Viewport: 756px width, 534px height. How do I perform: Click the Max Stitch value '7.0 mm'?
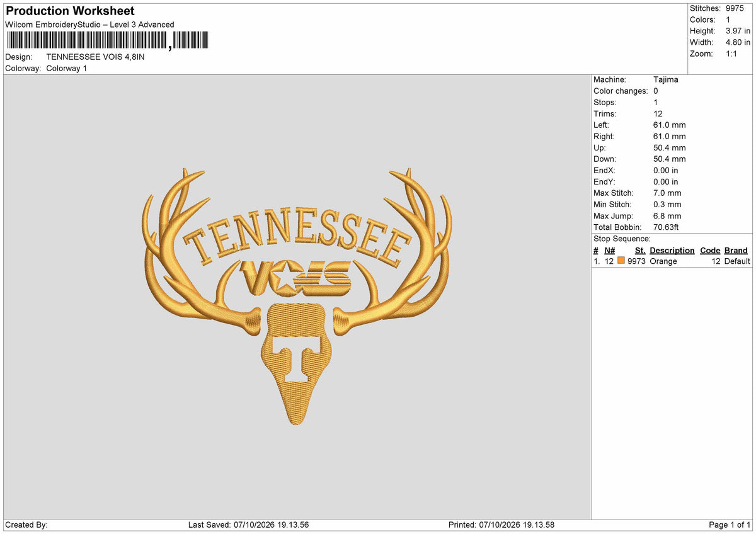(668, 193)
